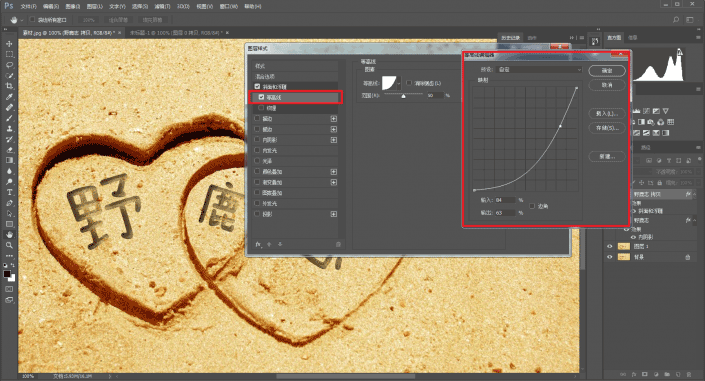Select the Rectangular Marquee tool
Screen dimensions: 705x381
coord(9,54)
